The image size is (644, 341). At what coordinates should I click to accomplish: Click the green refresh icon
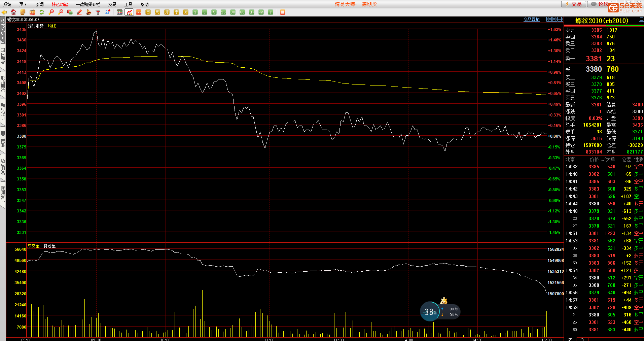pyautogui.click(x=42, y=12)
